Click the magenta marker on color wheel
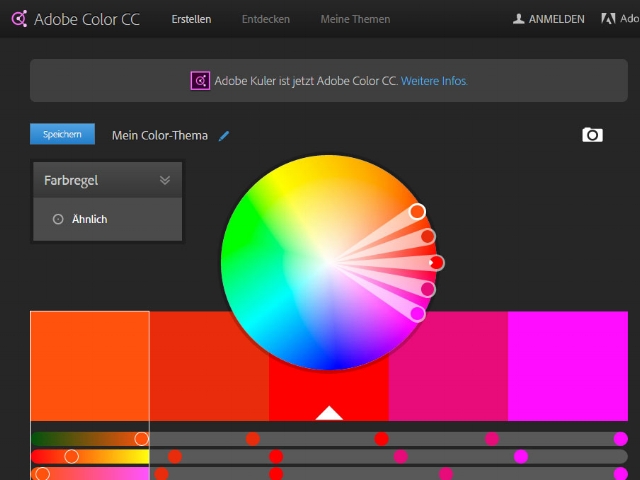Screen dimensions: 640x480 pos(417,314)
